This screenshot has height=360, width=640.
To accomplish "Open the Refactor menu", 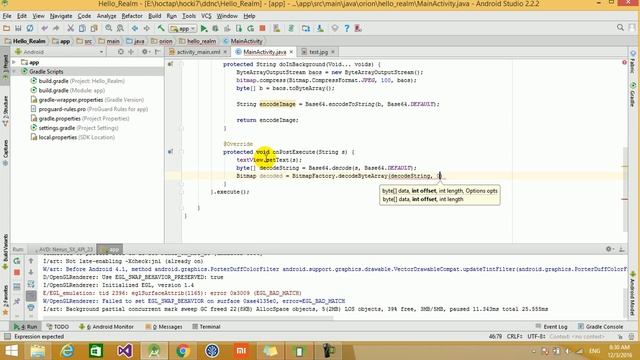I will pyautogui.click(x=132, y=16).
